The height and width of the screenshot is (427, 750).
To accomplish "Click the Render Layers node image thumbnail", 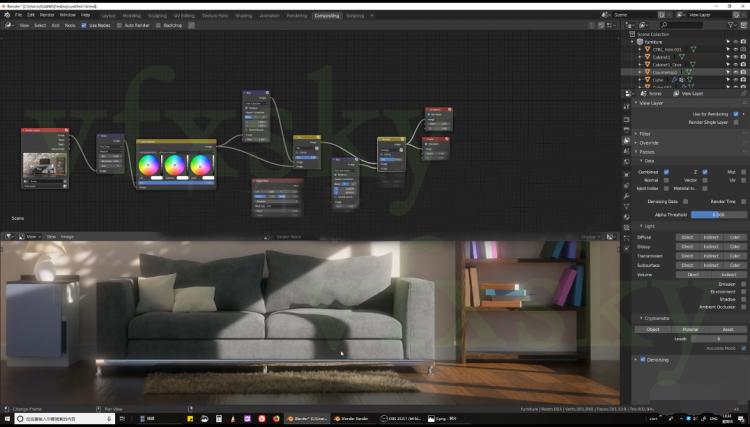I will pos(44,165).
